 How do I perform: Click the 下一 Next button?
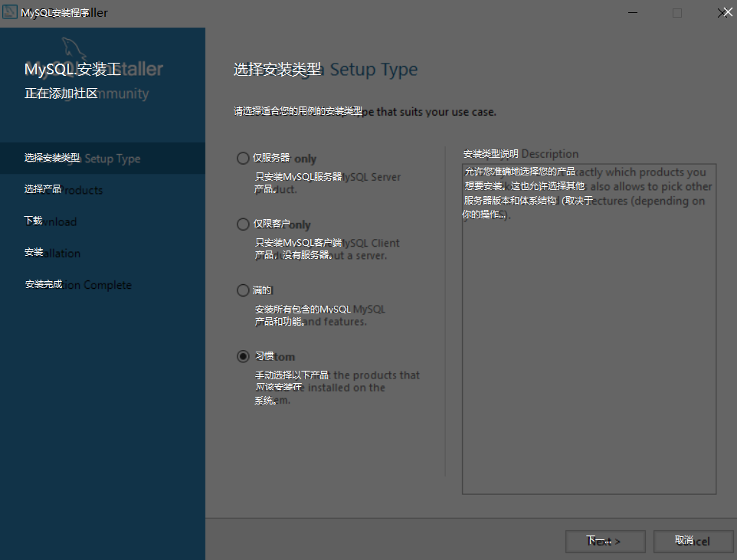pyautogui.click(x=605, y=541)
